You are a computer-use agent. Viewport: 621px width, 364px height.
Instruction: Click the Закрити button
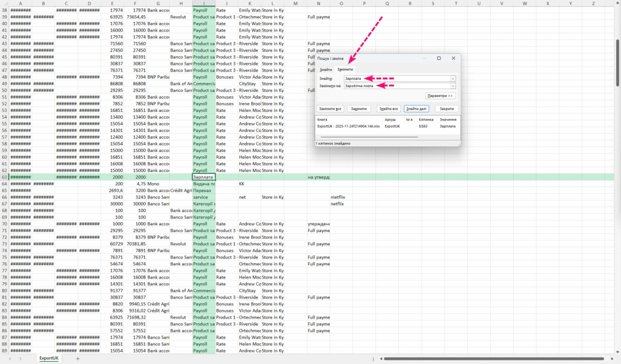pos(446,109)
